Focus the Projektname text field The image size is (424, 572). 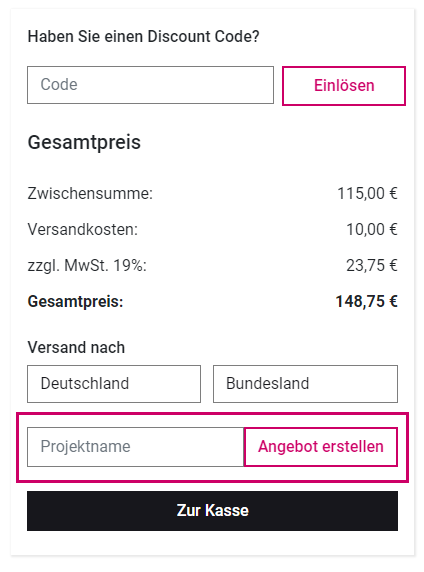pyautogui.click(x=135, y=447)
